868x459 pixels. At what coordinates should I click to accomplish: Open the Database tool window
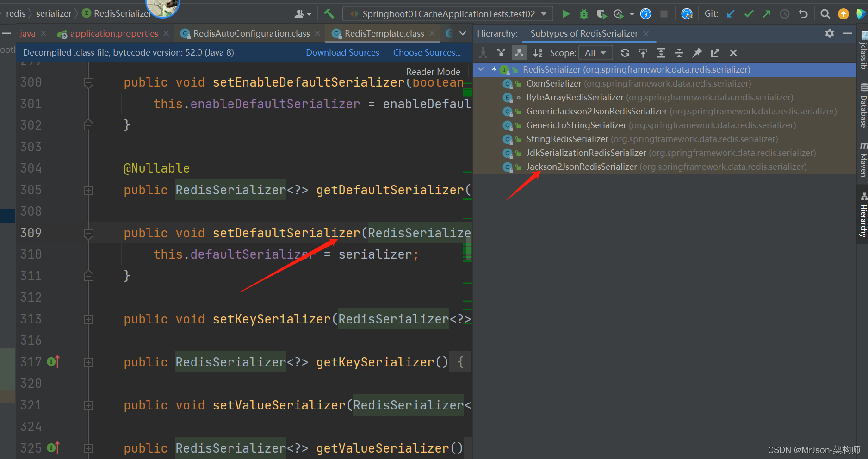863,105
